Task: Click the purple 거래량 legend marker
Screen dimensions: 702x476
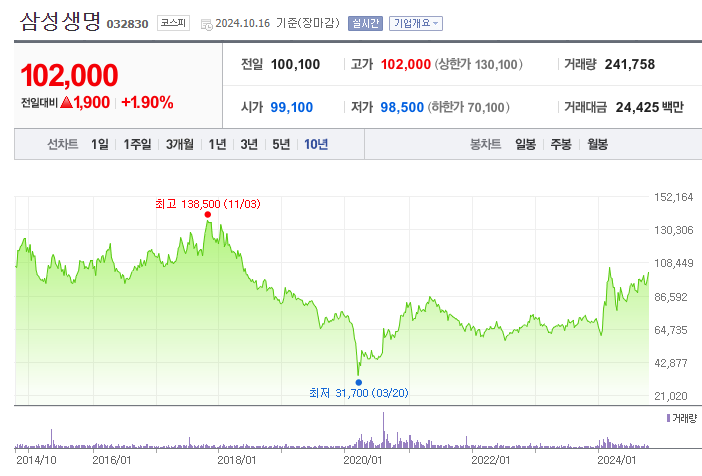Action: 668,418
